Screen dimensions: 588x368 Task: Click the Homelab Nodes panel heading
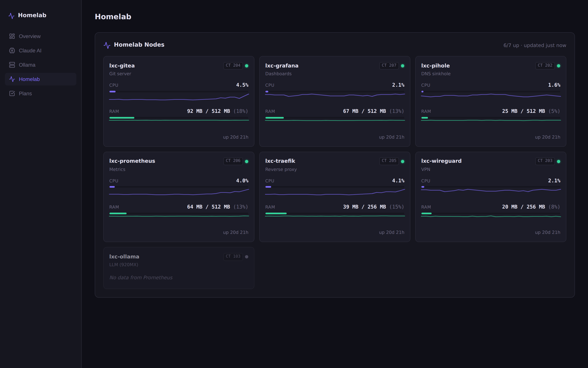[139, 45]
